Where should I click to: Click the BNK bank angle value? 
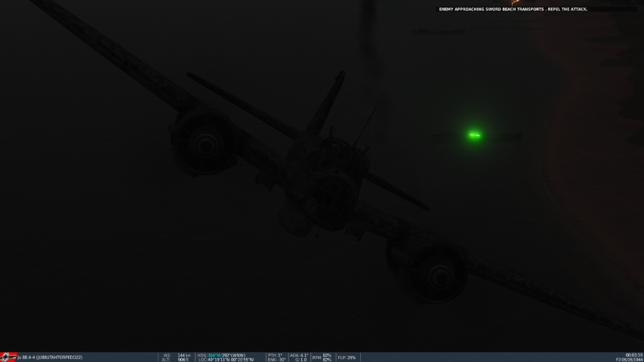tap(276, 360)
